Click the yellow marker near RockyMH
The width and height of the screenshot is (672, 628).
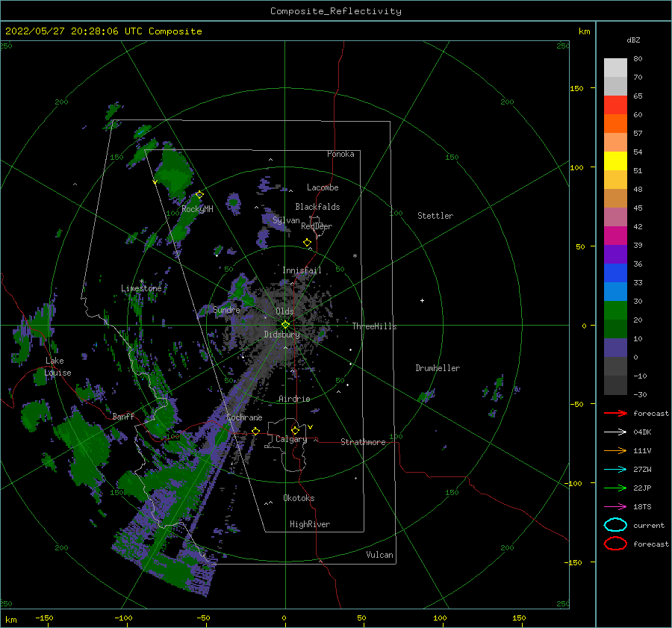click(x=199, y=195)
